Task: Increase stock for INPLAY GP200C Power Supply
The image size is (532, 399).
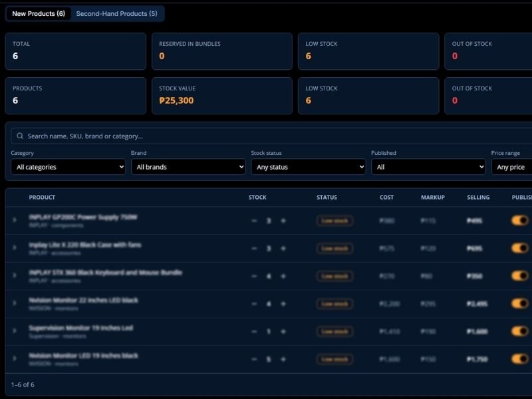Action: 283,221
